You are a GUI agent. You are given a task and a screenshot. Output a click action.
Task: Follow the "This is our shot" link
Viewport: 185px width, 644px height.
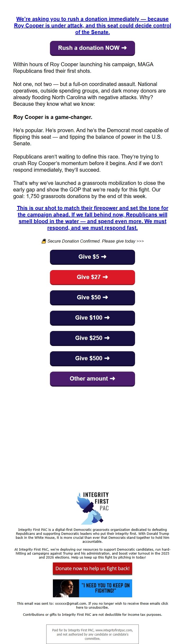click(x=92, y=218)
